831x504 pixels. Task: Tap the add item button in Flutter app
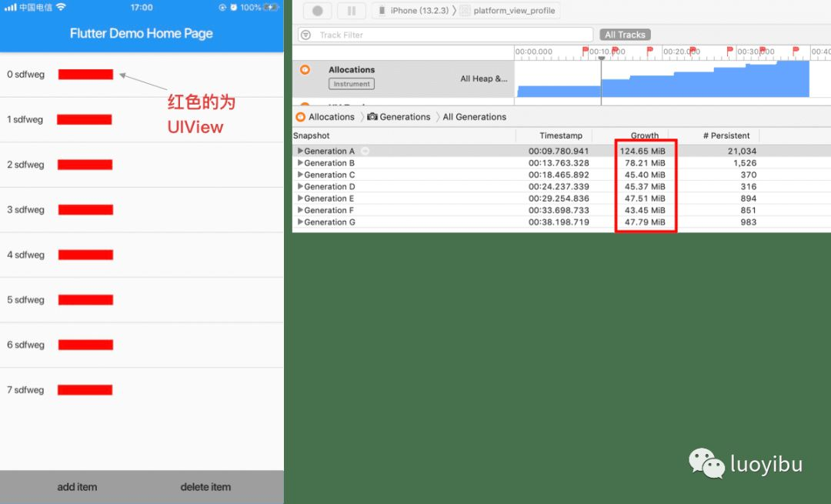pyautogui.click(x=77, y=487)
